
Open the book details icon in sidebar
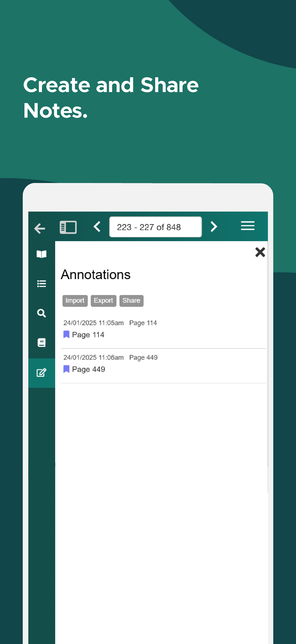(41, 342)
